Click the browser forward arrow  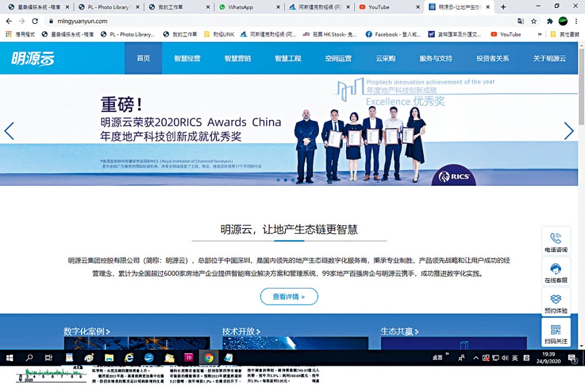(22, 21)
